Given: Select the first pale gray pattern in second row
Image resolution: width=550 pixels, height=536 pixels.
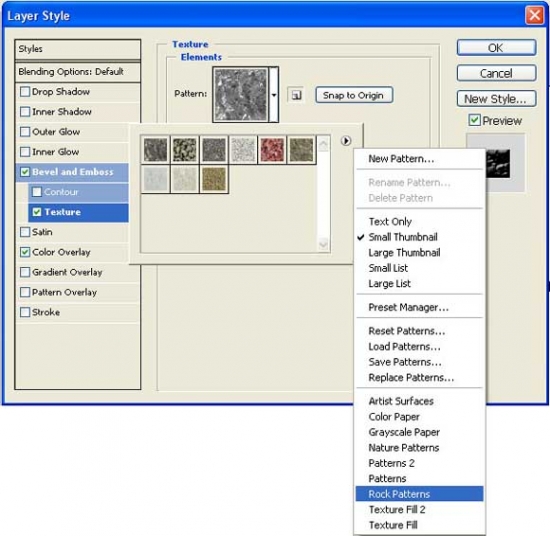Looking at the screenshot, I should 155,179.
